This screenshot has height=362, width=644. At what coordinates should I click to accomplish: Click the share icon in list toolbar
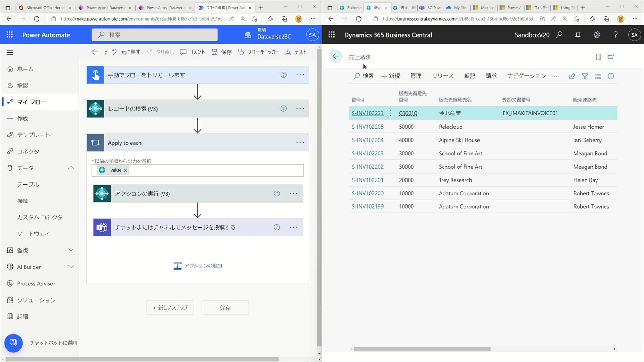(x=572, y=76)
